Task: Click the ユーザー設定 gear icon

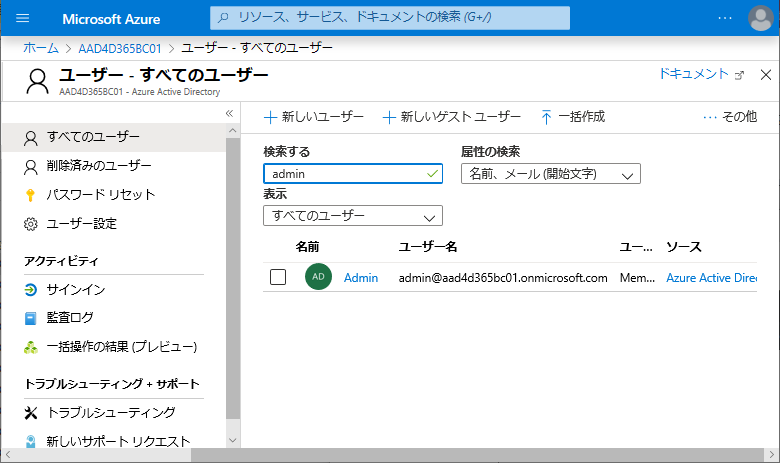Action: [30, 224]
